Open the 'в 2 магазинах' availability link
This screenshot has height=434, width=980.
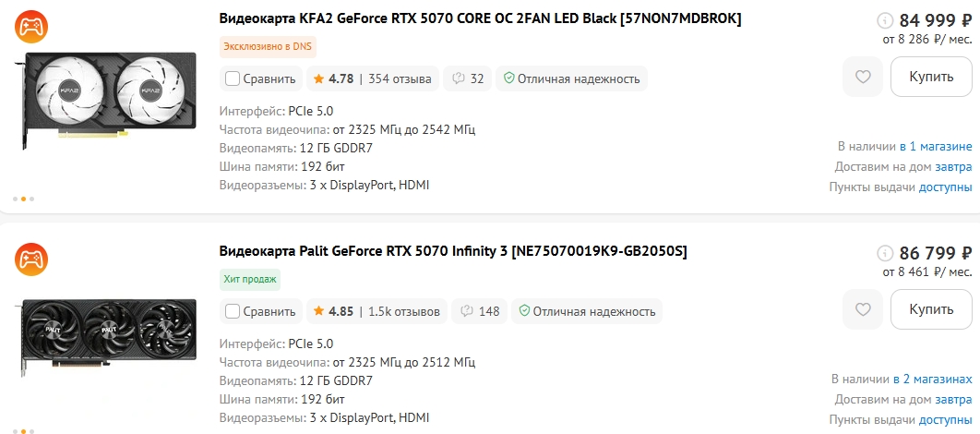click(x=933, y=380)
